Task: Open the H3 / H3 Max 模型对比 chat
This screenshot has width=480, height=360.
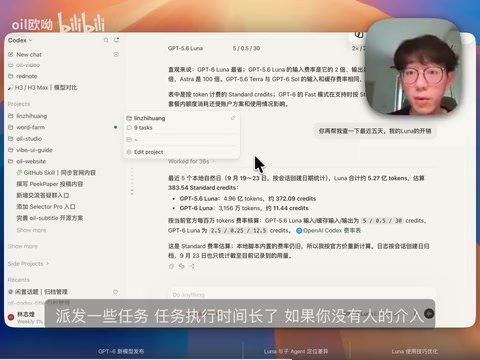Action: pyautogui.click(x=43, y=87)
